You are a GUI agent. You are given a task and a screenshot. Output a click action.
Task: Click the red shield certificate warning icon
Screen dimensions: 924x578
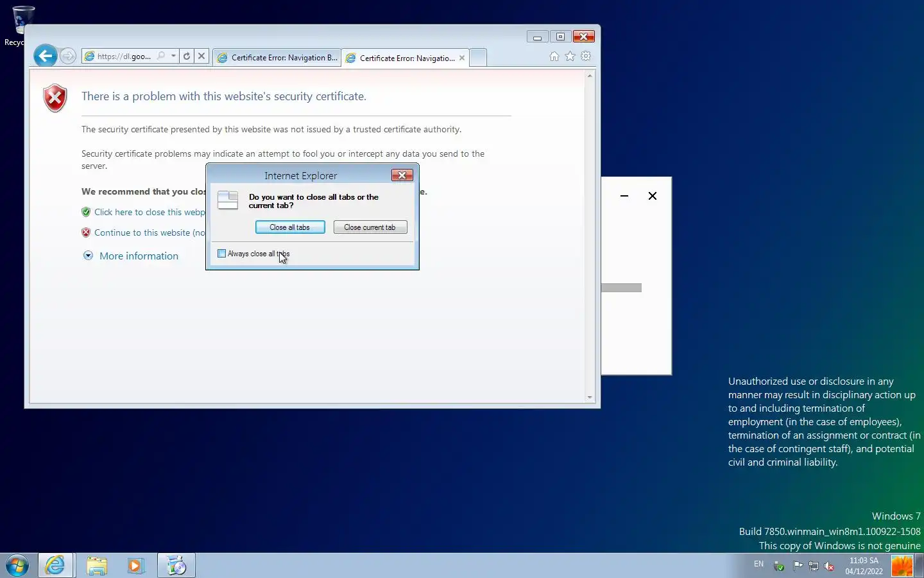tap(55, 98)
